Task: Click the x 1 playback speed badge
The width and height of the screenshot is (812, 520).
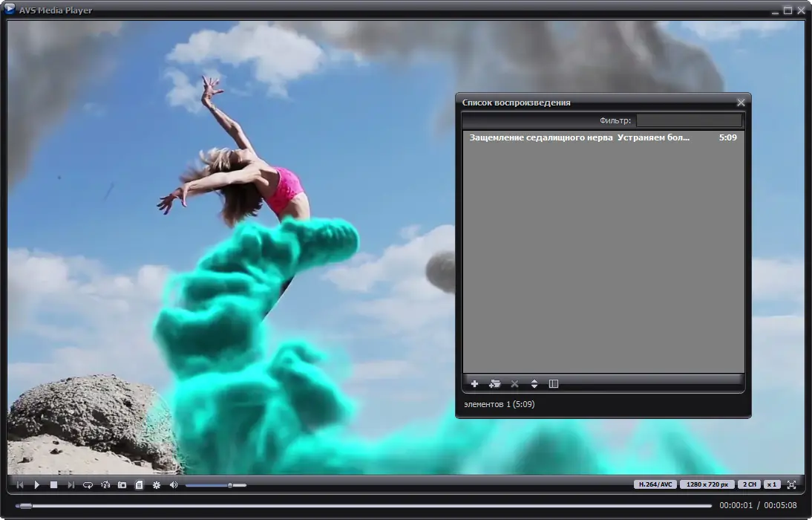Action: pyautogui.click(x=772, y=484)
